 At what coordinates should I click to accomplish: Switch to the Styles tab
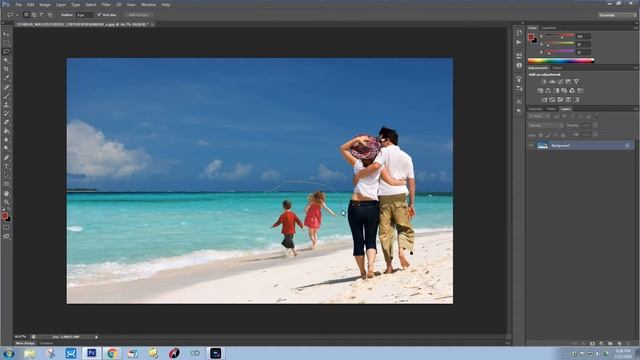[x=557, y=68]
